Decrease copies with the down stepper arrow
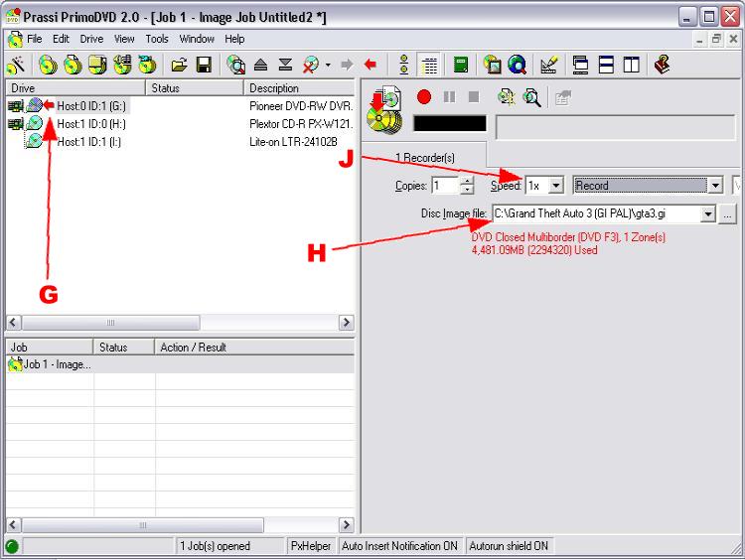Image resolution: width=745 pixels, height=560 pixels. coord(468,190)
